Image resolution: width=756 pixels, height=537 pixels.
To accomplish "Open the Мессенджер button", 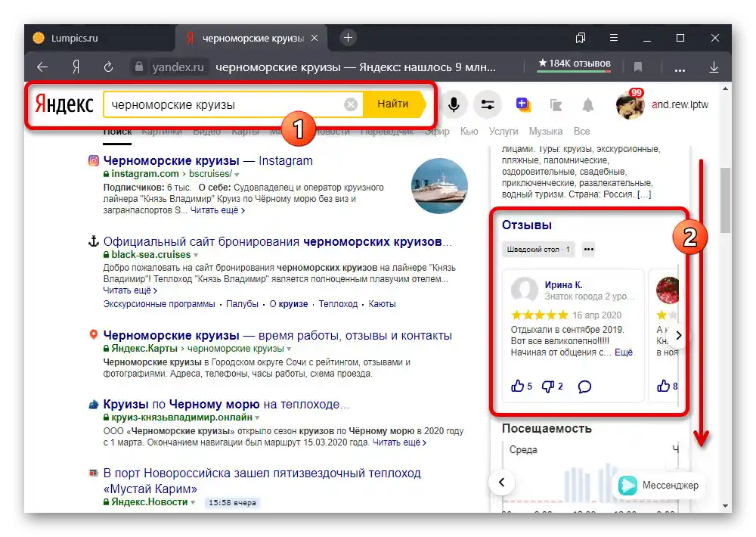I will click(659, 485).
